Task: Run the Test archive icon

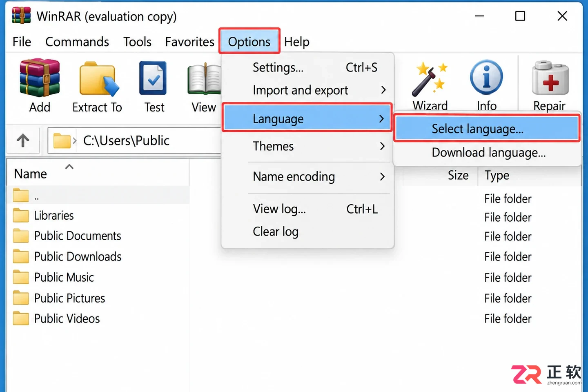Action: [153, 78]
